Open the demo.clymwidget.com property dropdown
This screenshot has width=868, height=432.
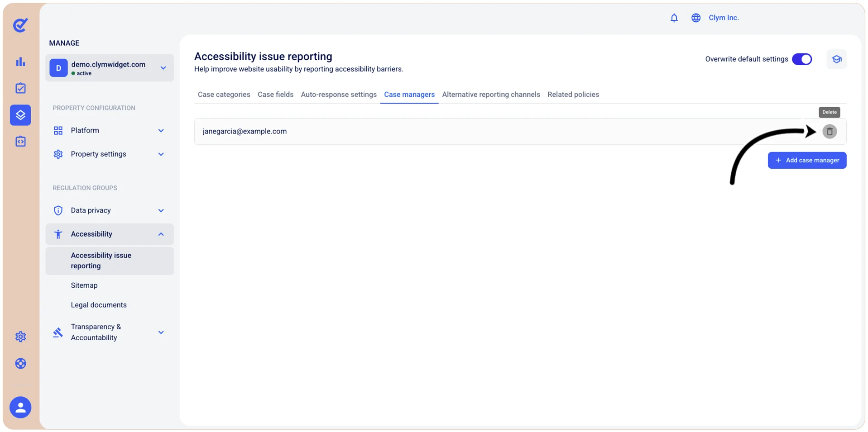coord(110,68)
